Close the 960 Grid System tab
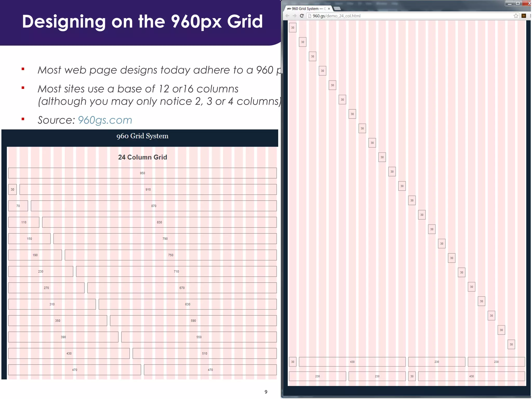Image resolution: width=532 pixels, height=399 pixels. [329, 9]
